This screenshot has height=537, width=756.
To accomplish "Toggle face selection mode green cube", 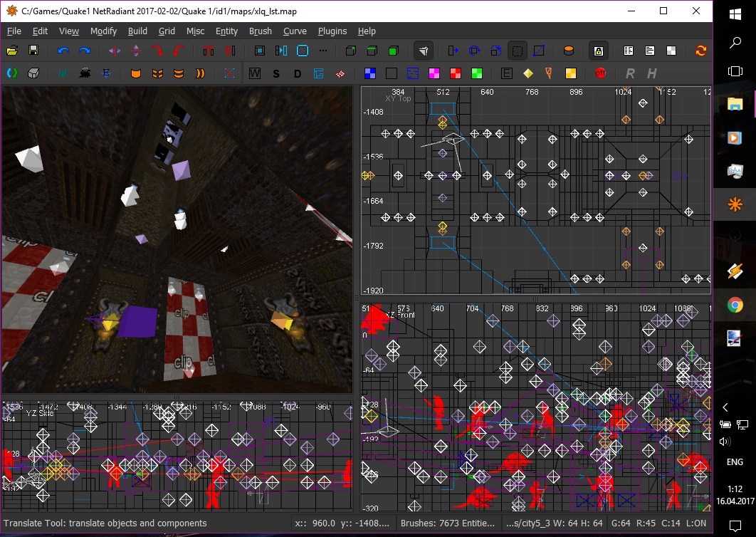I will (x=394, y=51).
